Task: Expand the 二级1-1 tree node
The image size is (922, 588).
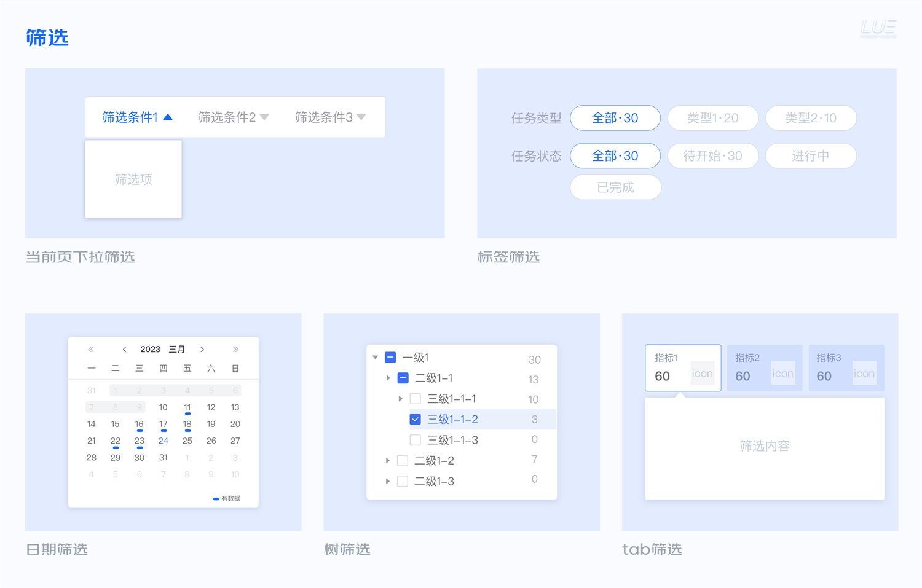Action: [x=388, y=378]
